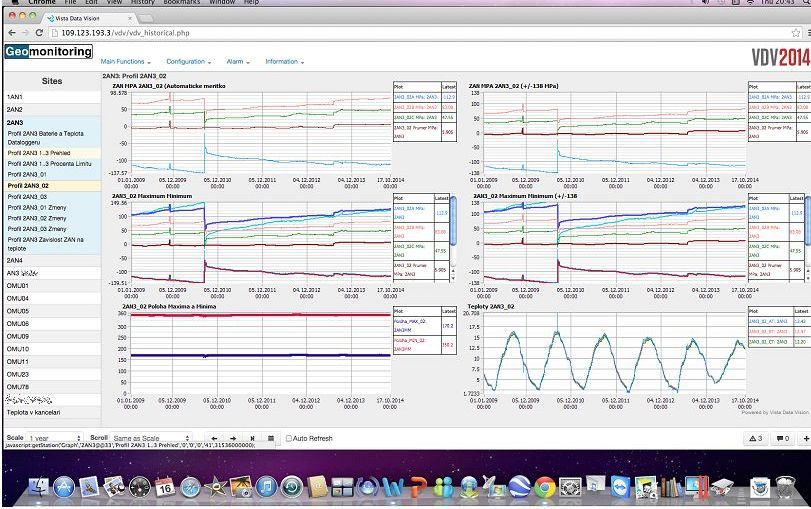
Task: Open a new browser tab
Action: [x=147, y=18]
